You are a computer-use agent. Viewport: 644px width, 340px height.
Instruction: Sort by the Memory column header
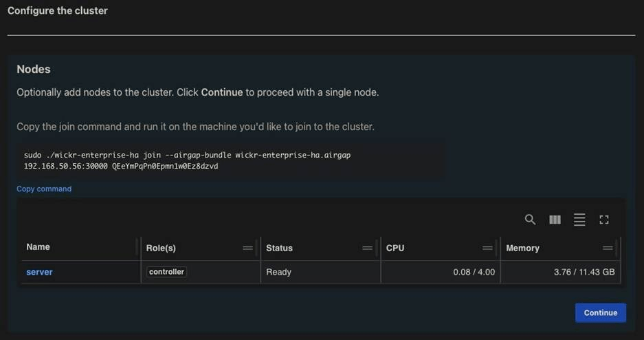(522, 248)
